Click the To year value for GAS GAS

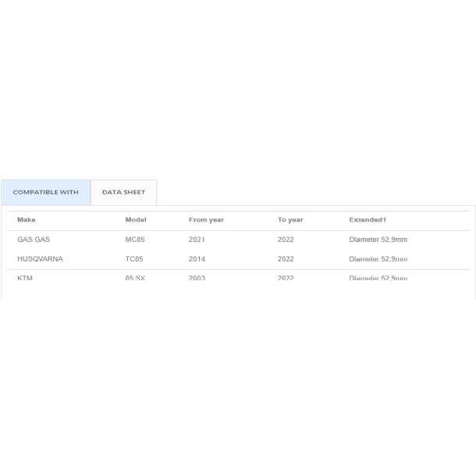286,240
